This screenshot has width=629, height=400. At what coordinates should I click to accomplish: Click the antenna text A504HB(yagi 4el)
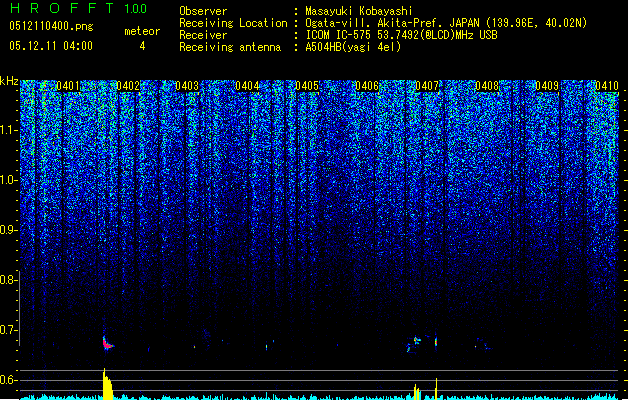[x=353, y=47]
